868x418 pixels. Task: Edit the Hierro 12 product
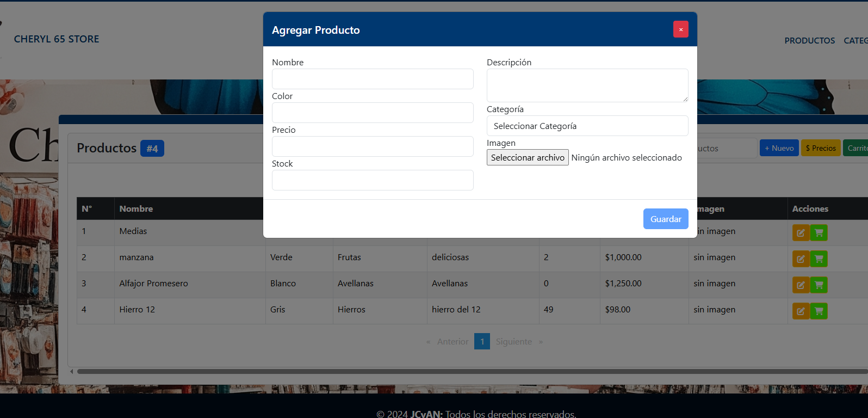coord(801,311)
